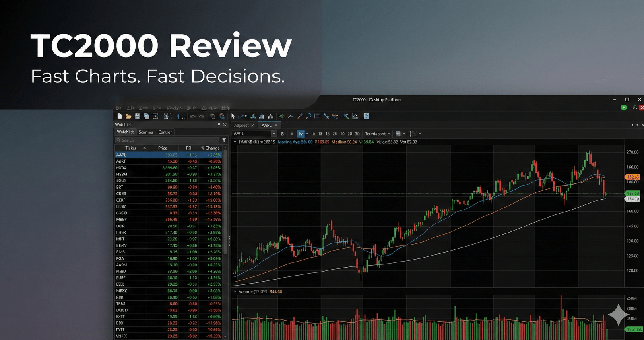
Task: Click the New document icon in toolbar
Action: tap(119, 116)
